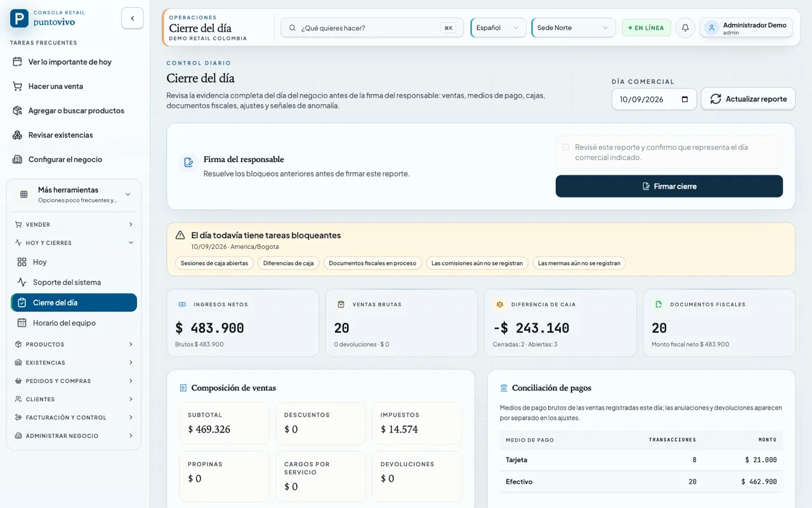This screenshot has width=812, height=508.
Task: Expand the EXISTENCIAS group
Action: coord(74,363)
